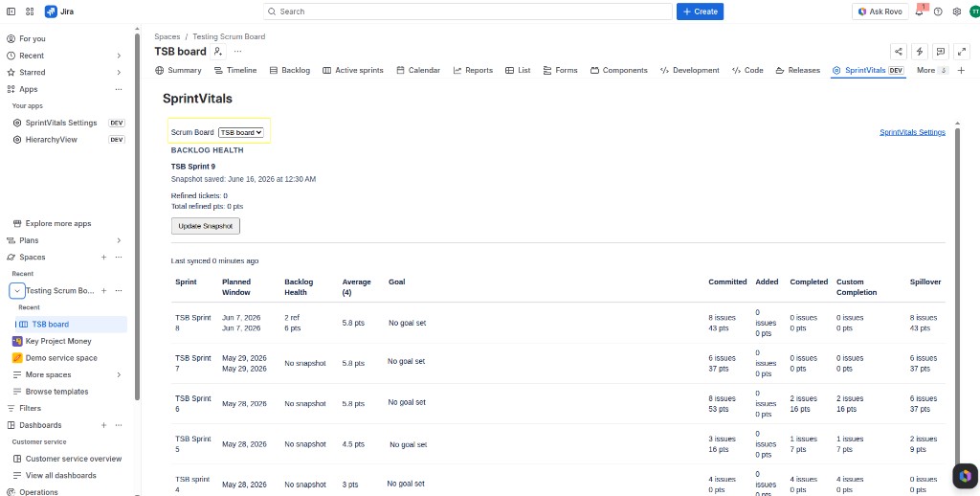Expand the Plans sidebar chevron
Image resolution: width=980 pixels, height=496 pixels.
[119, 240]
